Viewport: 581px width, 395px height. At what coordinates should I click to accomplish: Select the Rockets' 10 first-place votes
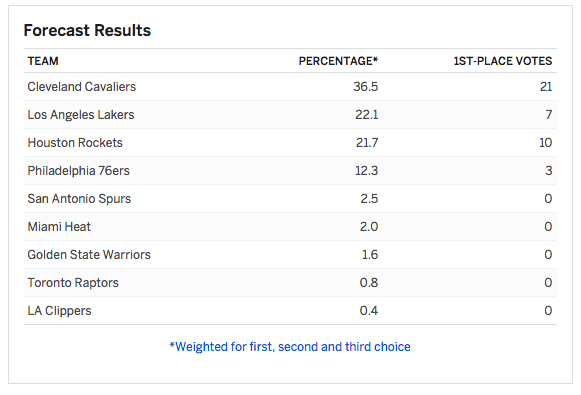tap(545, 143)
